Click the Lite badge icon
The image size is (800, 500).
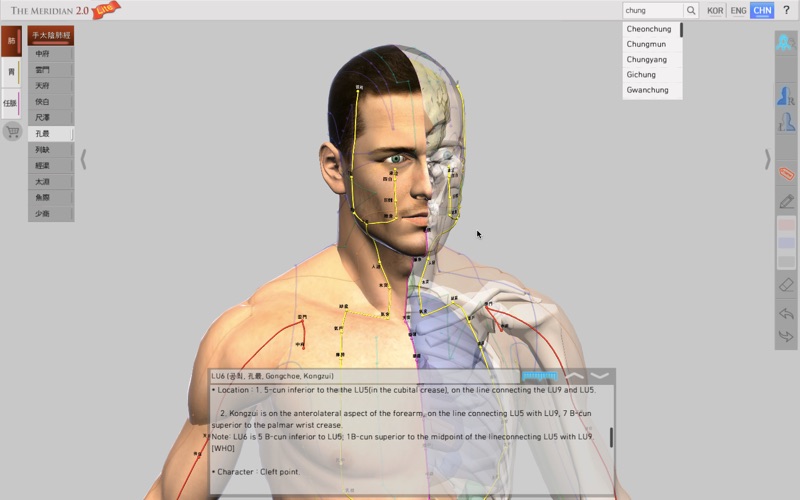pos(106,10)
